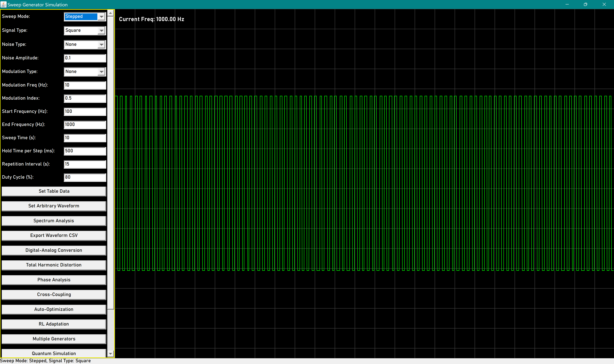Click the scroll-up arrow in settings panel

(x=110, y=13)
